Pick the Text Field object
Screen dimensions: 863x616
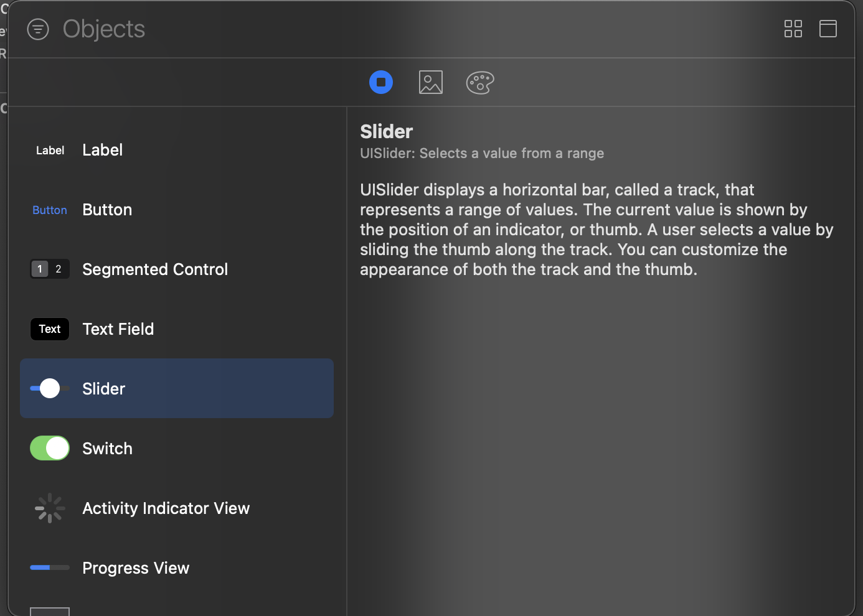tap(177, 329)
